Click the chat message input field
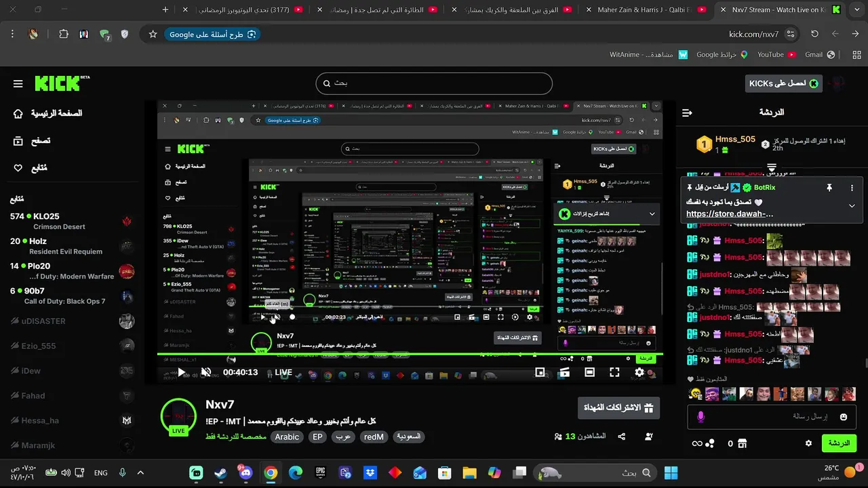Screen dimensions: 868x488 772,417
